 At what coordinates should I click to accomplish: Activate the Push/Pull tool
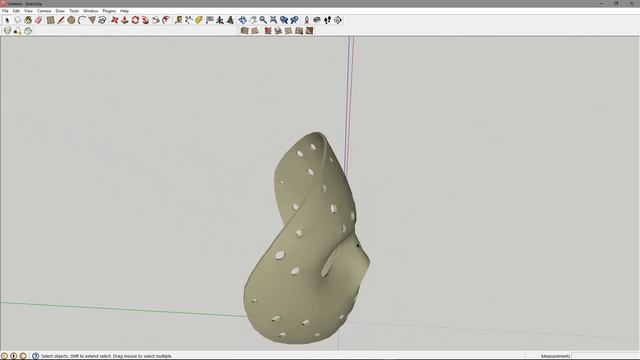point(124,20)
